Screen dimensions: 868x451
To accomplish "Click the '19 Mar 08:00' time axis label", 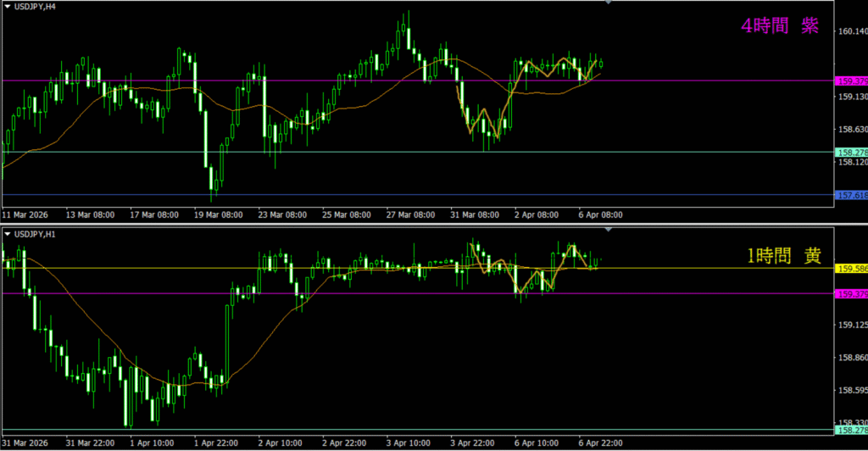I will tap(217, 215).
